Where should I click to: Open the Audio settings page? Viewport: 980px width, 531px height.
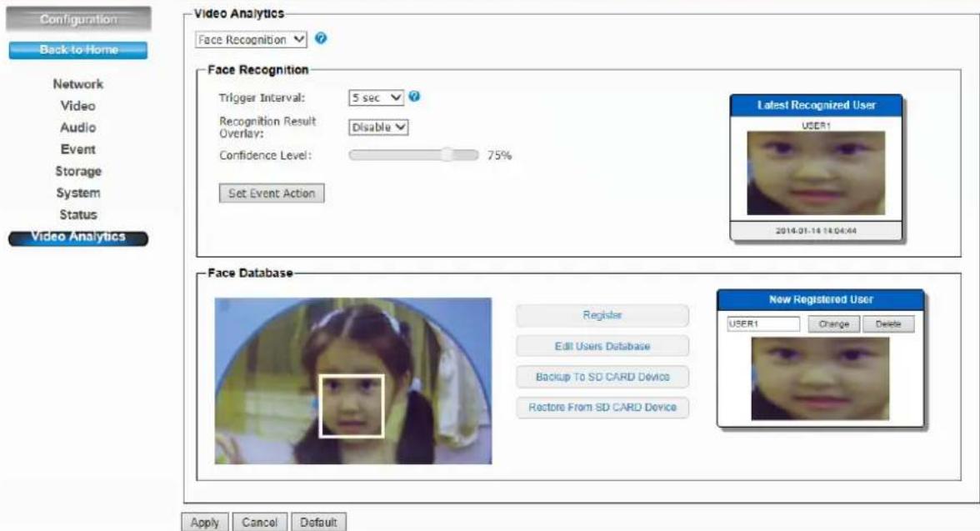pyautogui.click(x=78, y=128)
